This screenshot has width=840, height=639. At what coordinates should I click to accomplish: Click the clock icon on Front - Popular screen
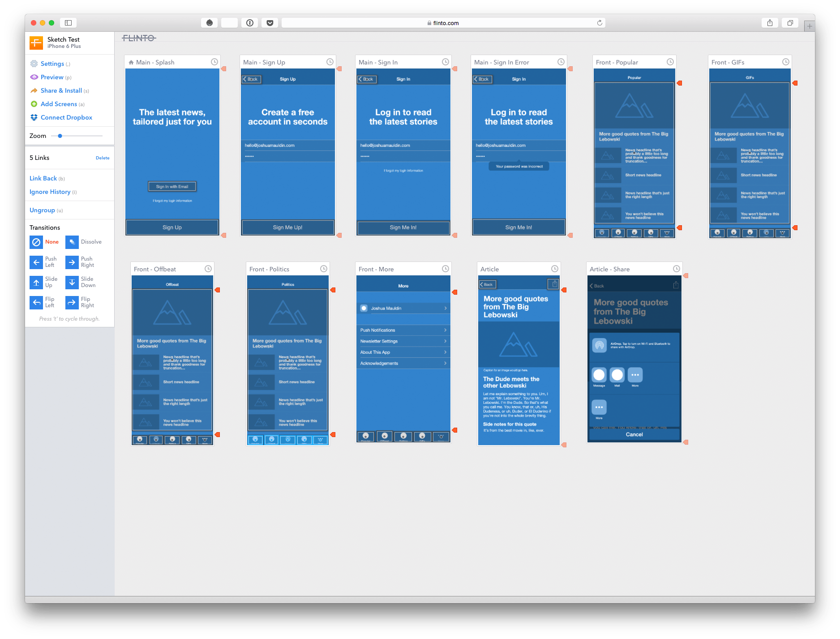pyautogui.click(x=670, y=62)
